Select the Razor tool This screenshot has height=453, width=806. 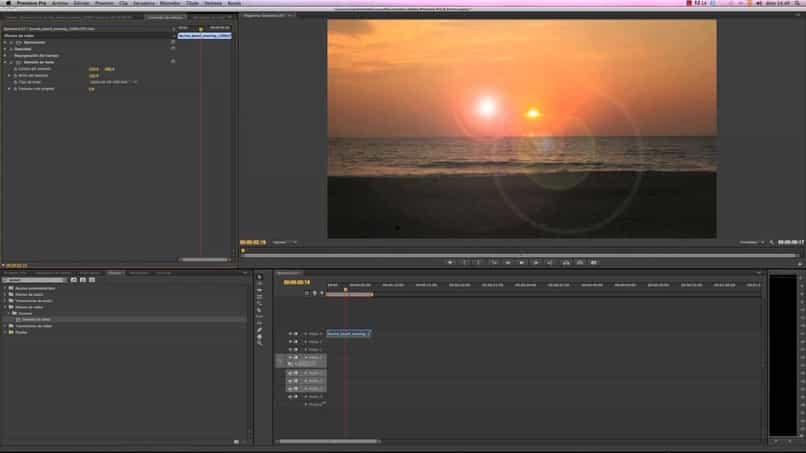[260, 310]
